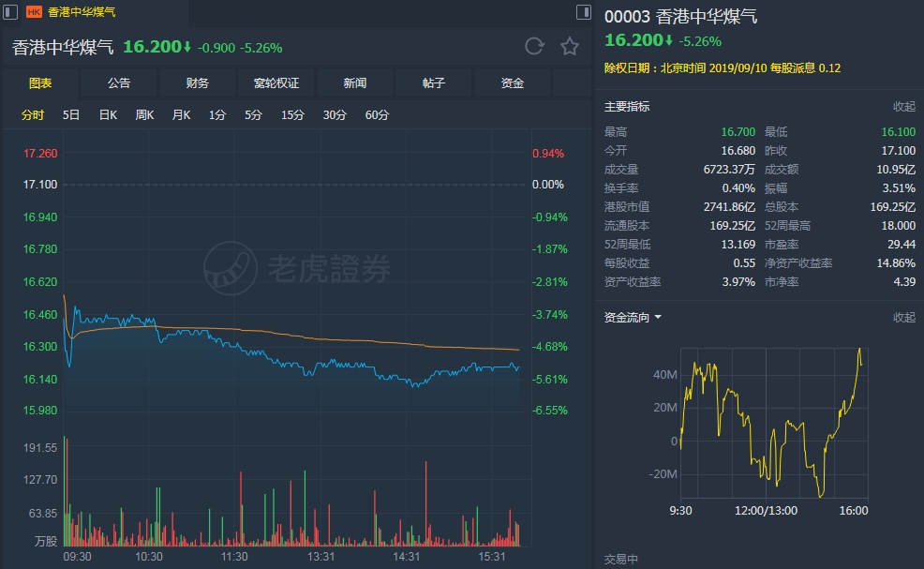Screen dimensions: 924x569
Task: Click the 市盈率 value 29.44
Action: coord(902,245)
